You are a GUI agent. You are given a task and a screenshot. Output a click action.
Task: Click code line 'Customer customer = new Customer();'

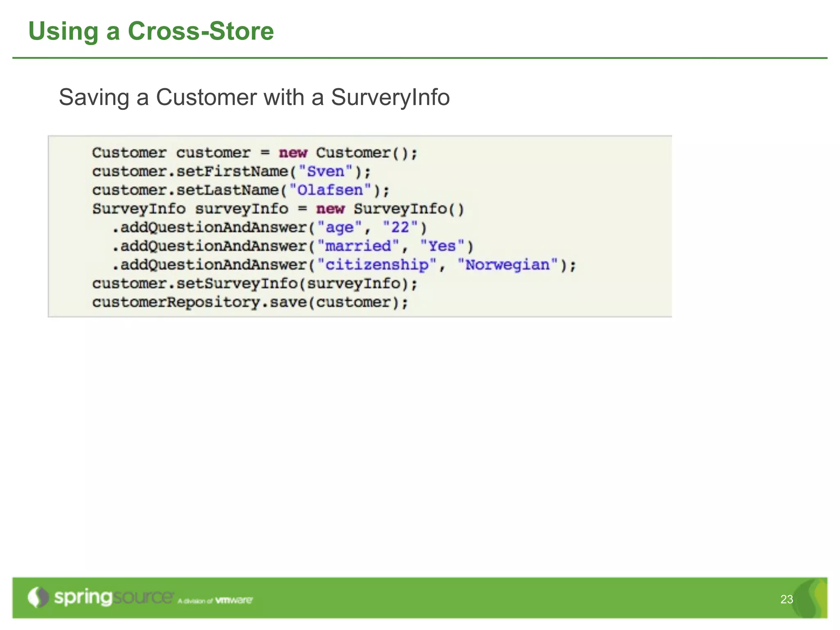point(255,153)
